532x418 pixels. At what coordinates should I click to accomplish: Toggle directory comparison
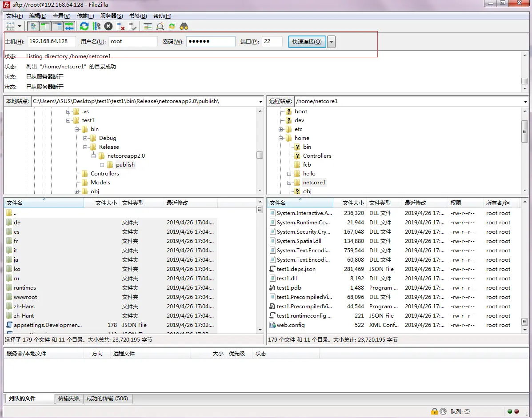(160, 26)
